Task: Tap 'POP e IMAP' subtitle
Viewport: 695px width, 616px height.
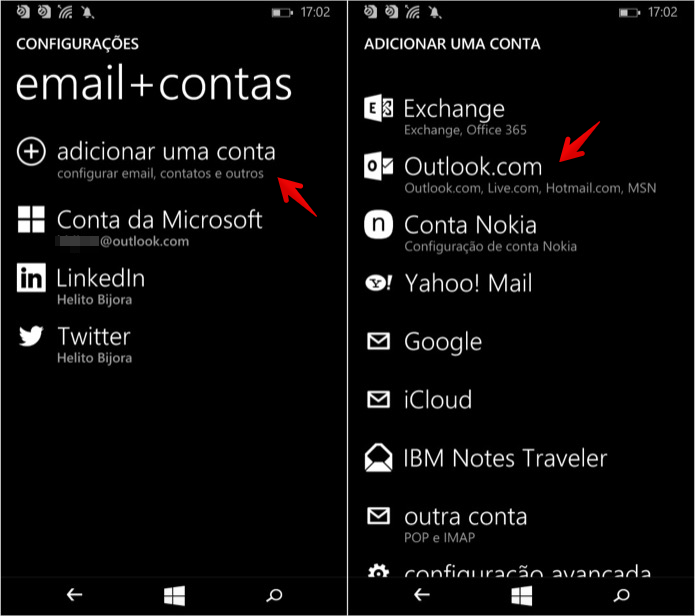Action: click(x=440, y=538)
